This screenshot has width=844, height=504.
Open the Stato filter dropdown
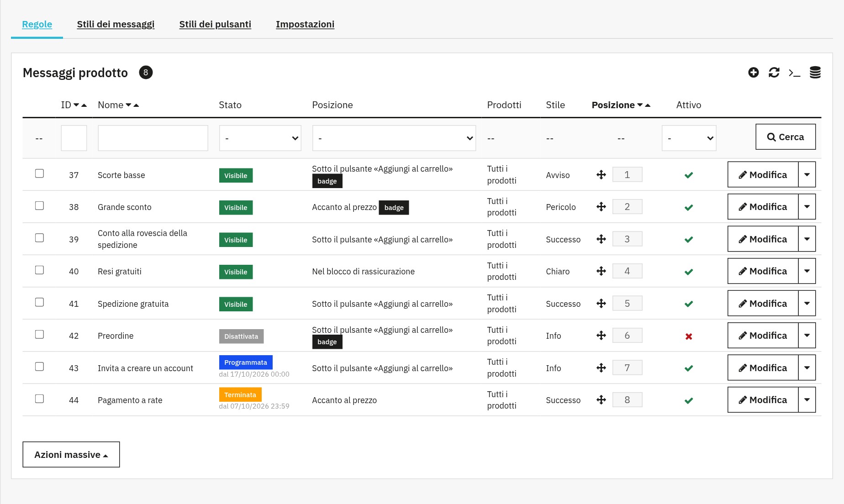[260, 138]
